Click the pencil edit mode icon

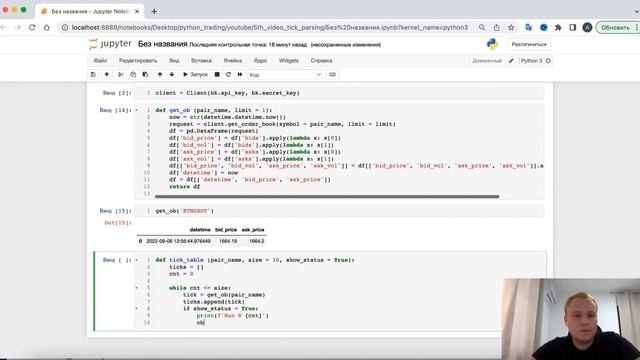[x=511, y=61]
